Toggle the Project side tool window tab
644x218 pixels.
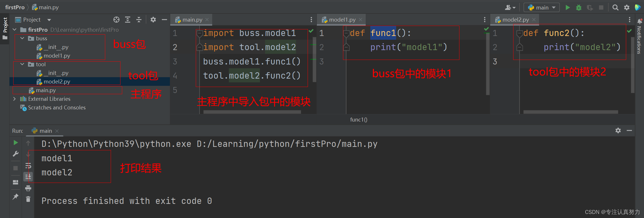click(5, 29)
